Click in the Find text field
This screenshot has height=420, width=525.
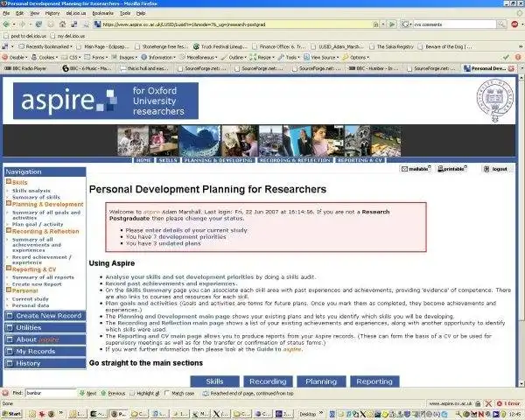tap(51, 393)
